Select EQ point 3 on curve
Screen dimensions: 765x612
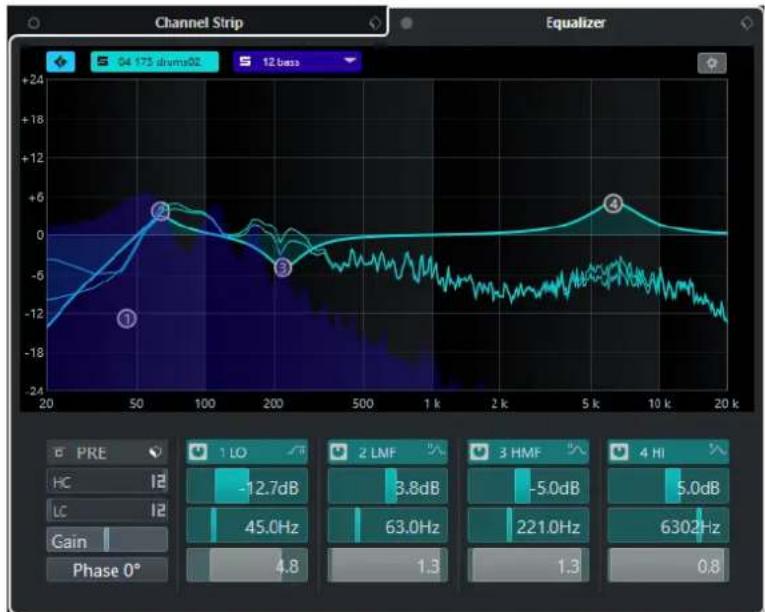point(283,267)
